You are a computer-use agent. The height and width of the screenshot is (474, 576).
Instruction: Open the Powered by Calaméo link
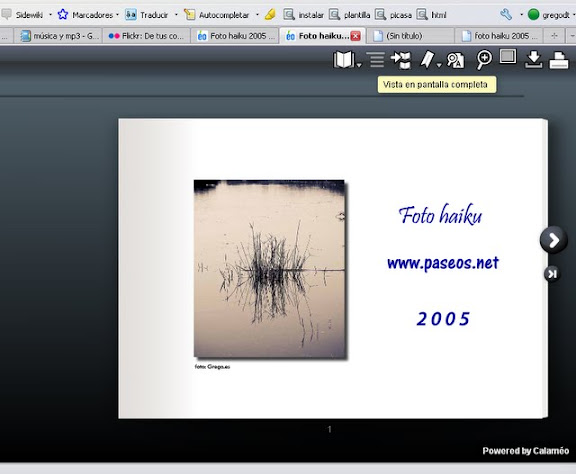click(525, 451)
